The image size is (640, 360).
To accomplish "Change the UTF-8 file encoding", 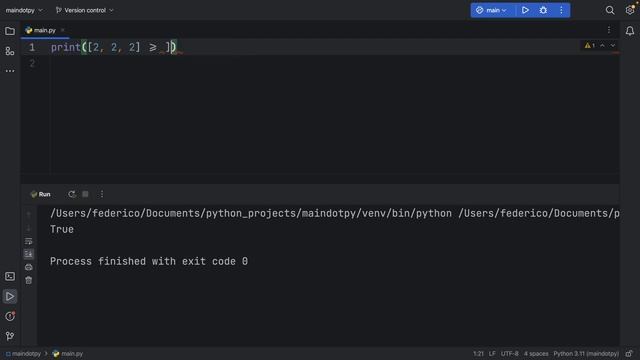I will 509,354.
